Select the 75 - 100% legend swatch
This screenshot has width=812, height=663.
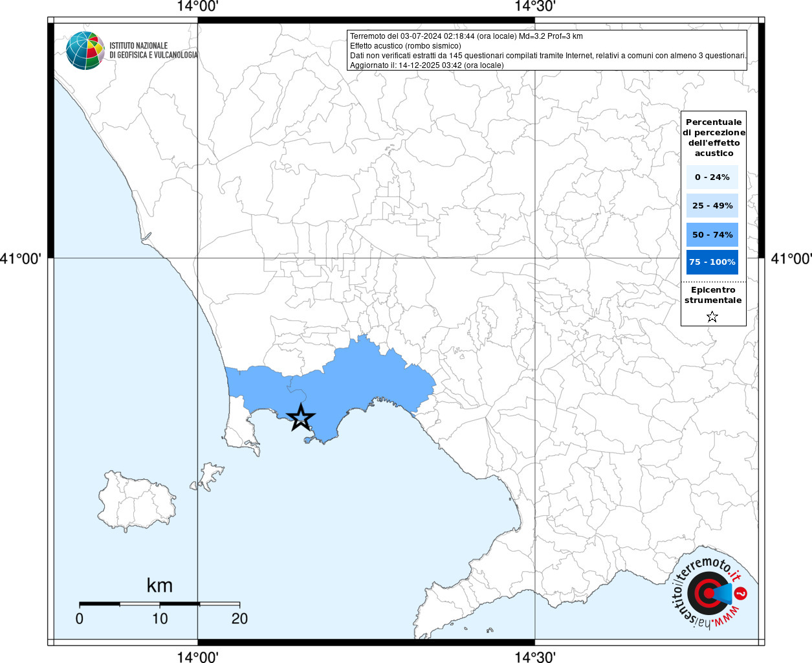point(712,262)
